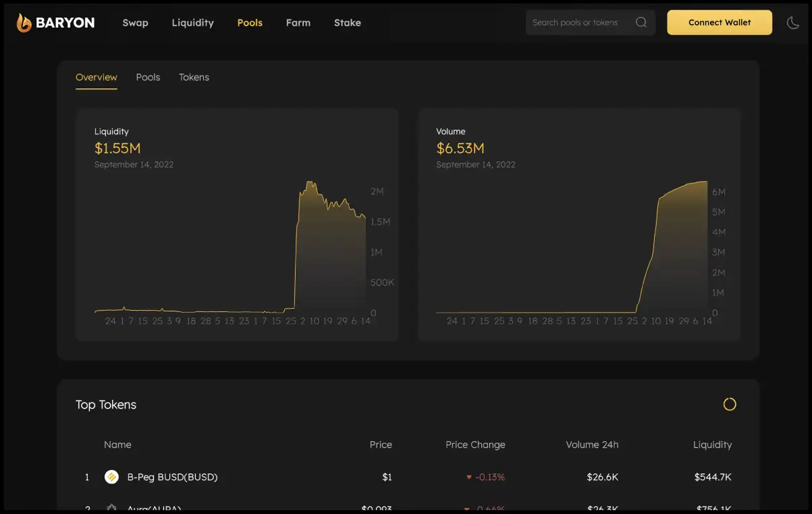Click the search magnifier icon
The image size is (812, 514).
coord(641,22)
